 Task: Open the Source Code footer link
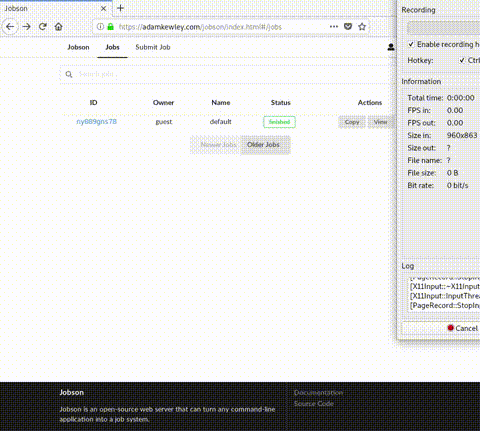(x=314, y=404)
